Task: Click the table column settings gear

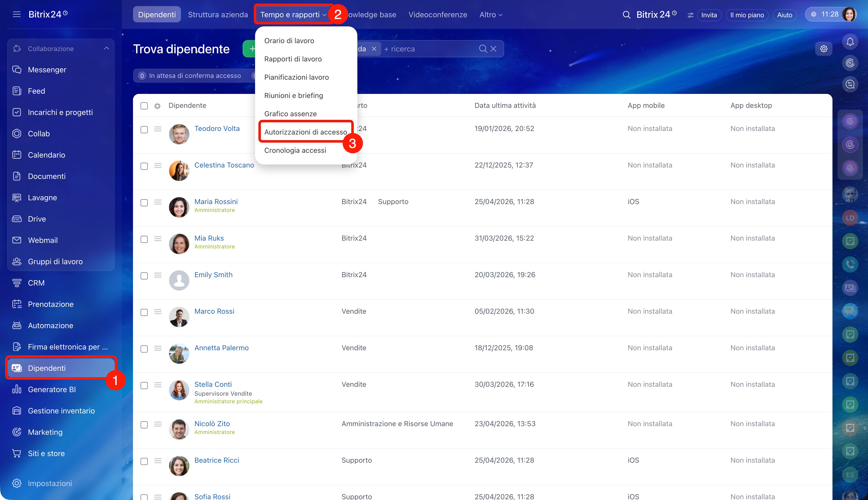Action: click(x=157, y=106)
